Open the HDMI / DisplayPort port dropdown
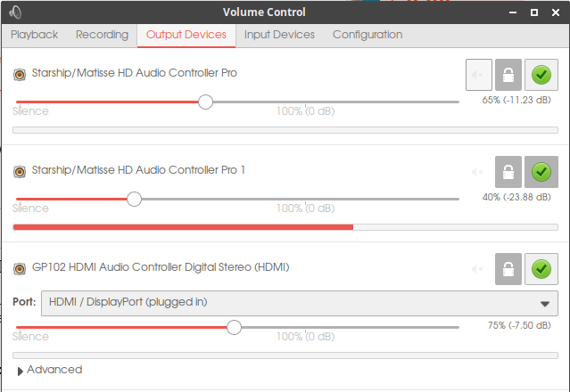Viewport: 570px width, 392px height. (x=298, y=302)
